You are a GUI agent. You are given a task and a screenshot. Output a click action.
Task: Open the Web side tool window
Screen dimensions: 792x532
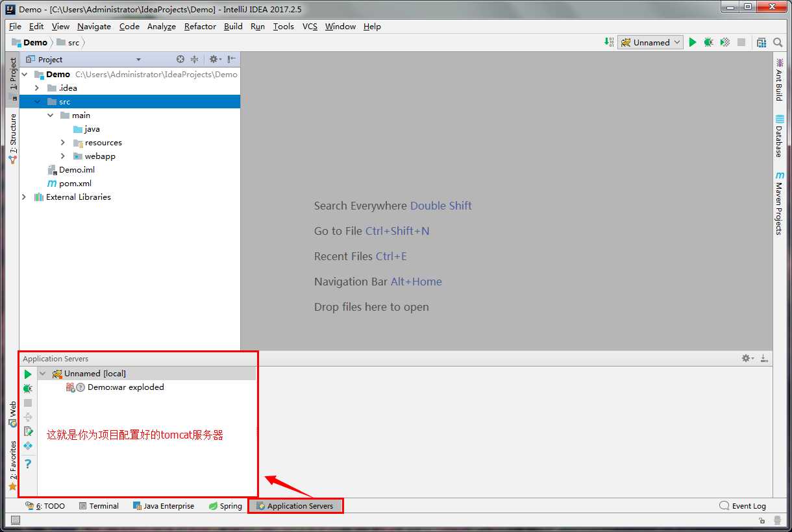12,414
